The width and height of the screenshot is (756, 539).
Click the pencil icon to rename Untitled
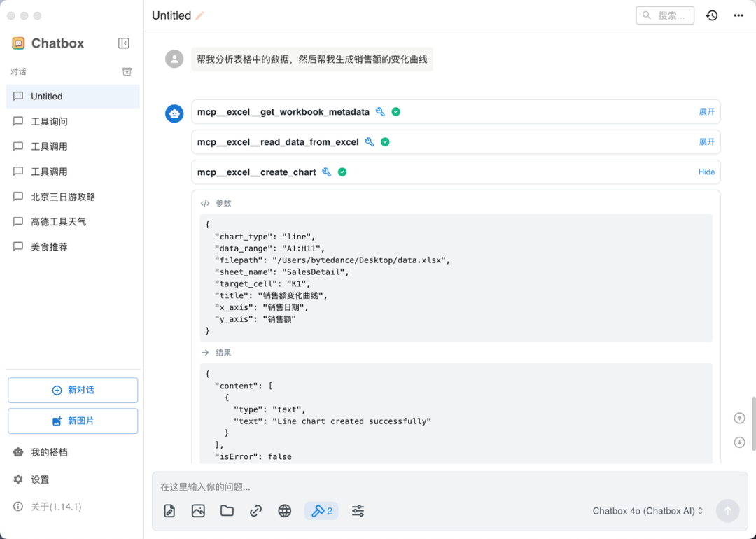200,15
